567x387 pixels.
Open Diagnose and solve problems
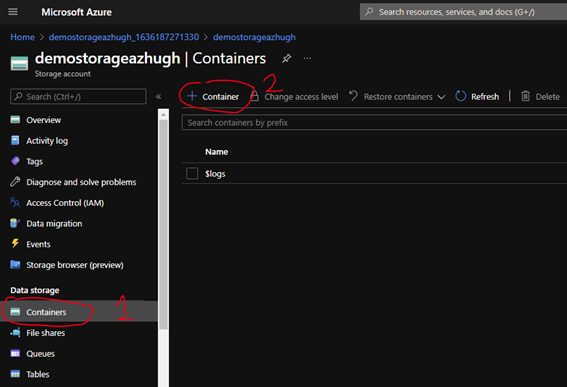click(81, 182)
